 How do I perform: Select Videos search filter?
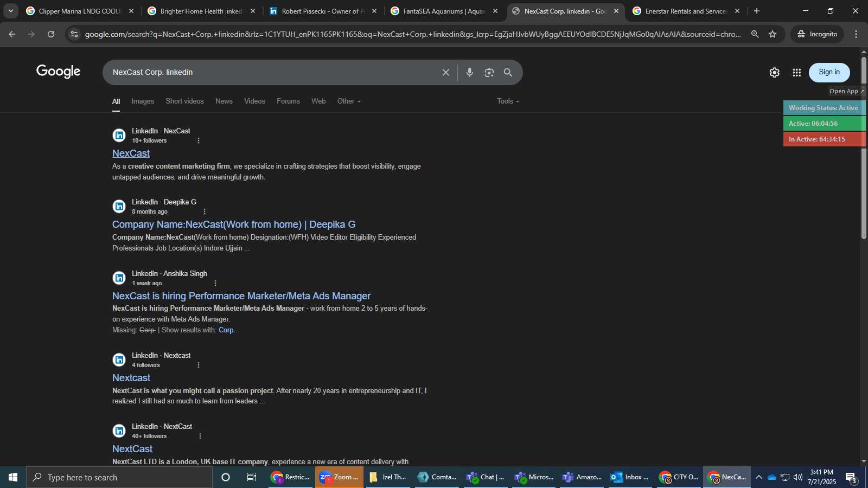[x=254, y=101]
